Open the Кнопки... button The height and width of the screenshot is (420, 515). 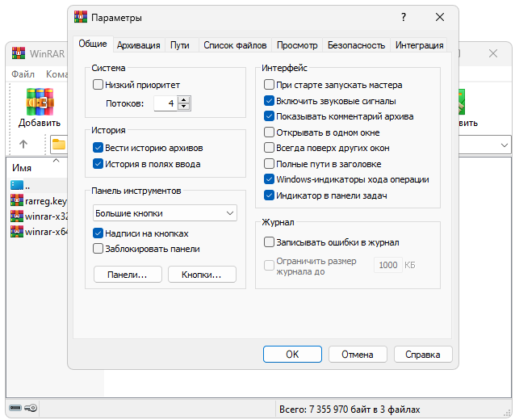(202, 274)
